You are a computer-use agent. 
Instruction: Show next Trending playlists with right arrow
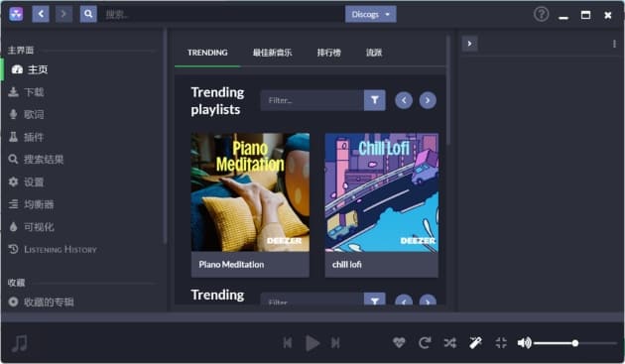click(428, 100)
